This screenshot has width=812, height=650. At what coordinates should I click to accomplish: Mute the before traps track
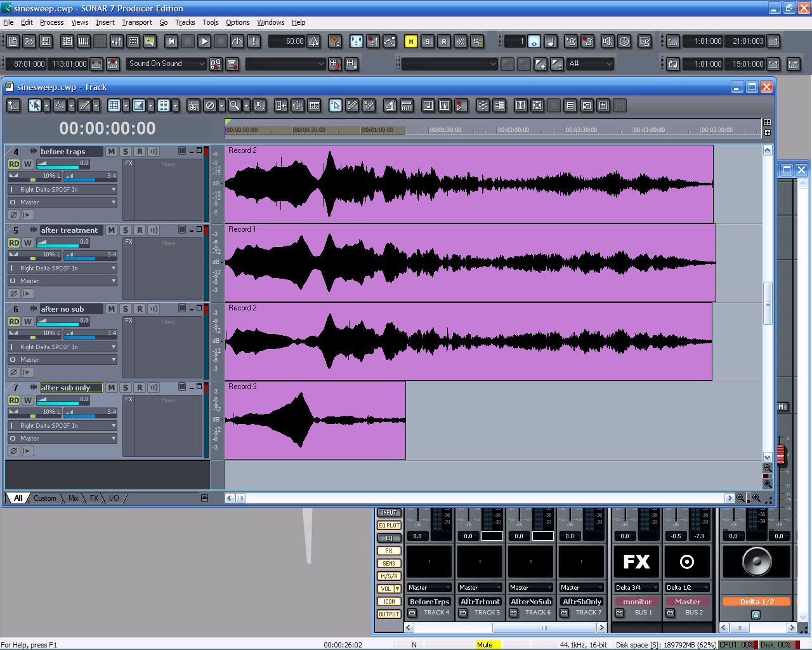pos(112,152)
